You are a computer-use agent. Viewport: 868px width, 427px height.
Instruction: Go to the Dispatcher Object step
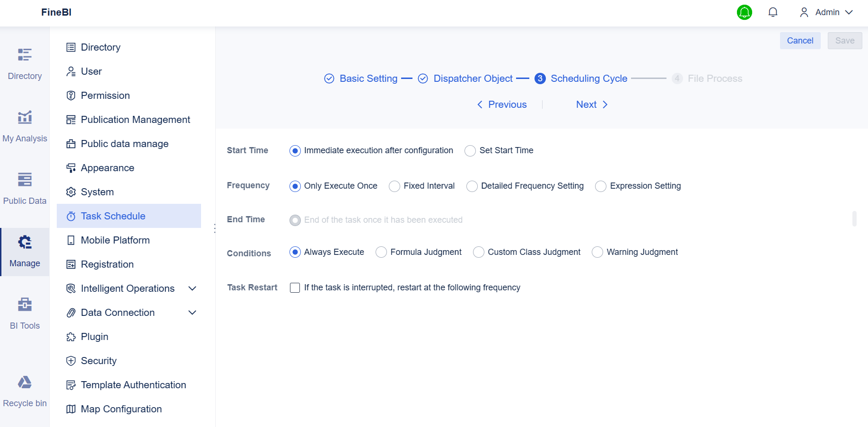pyautogui.click(x=473, y=78)
